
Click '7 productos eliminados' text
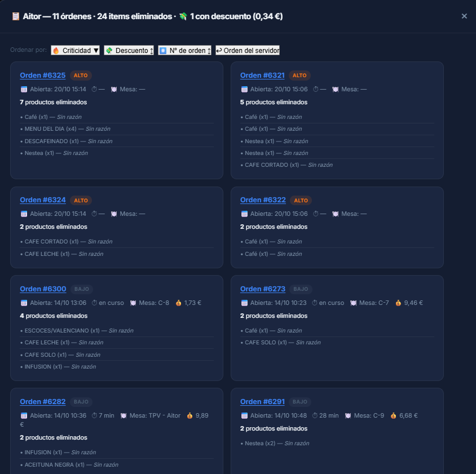coord(54,102)
